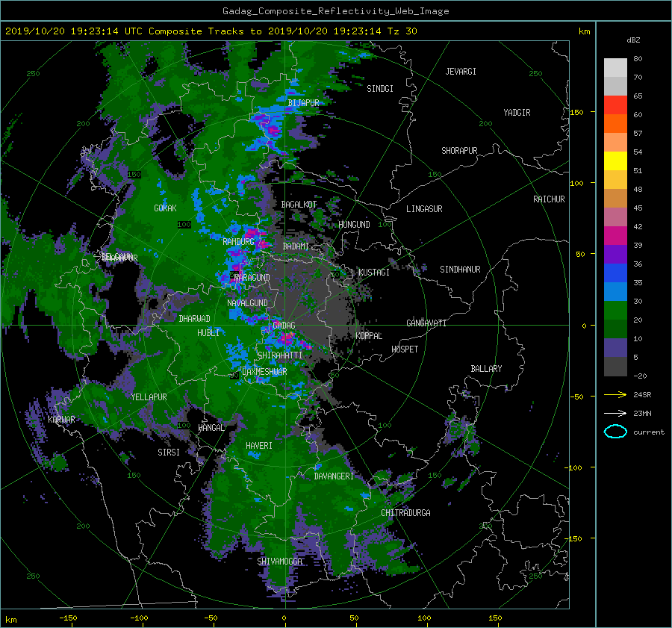The image size is (672, 628).
Task: Click the 150 km tick on right axis
Action: point(577,112)
